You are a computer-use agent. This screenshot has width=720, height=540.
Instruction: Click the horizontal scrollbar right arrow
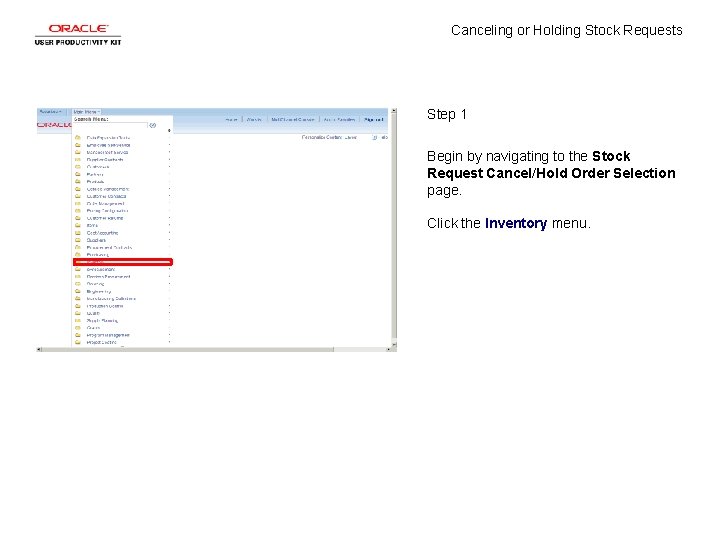pyautogui.click(x=388, y=349)
